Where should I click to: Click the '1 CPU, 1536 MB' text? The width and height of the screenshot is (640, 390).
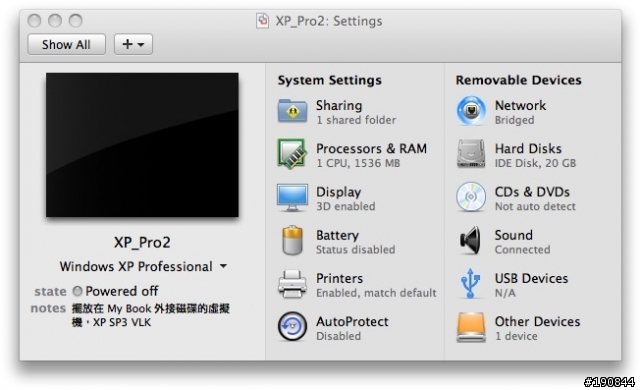click(x=358, y=163)
